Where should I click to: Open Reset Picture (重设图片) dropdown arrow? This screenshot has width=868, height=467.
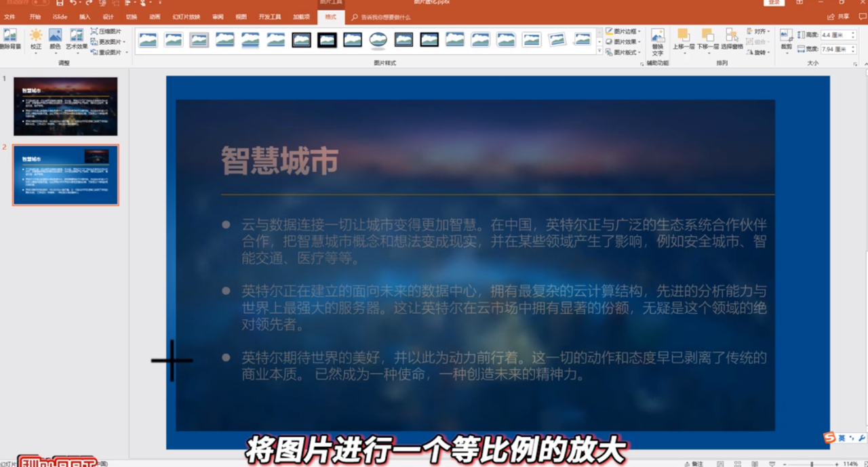pyautogui.click(x=126, y=52)
